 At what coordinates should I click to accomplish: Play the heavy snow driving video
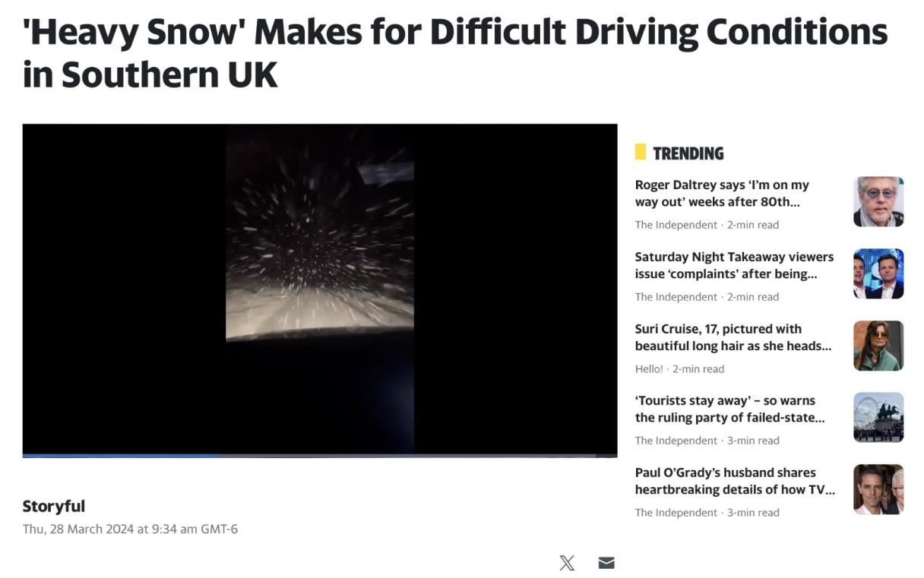(x=320, y=289)
